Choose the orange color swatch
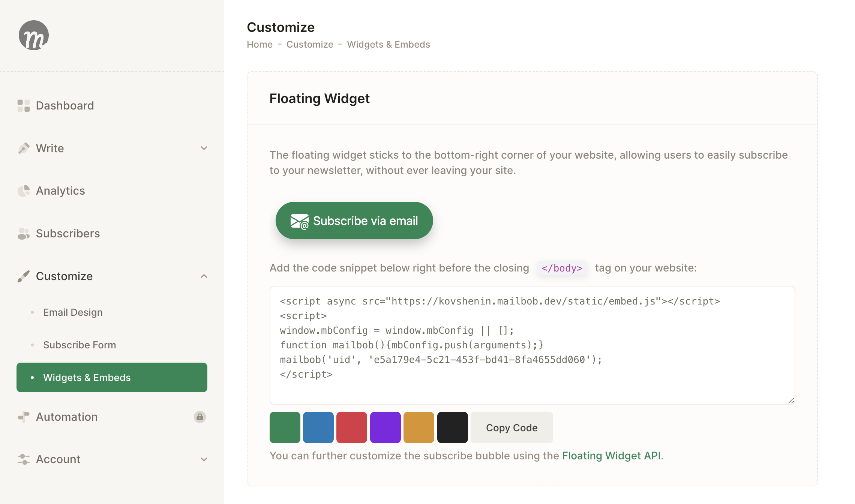 419,427
